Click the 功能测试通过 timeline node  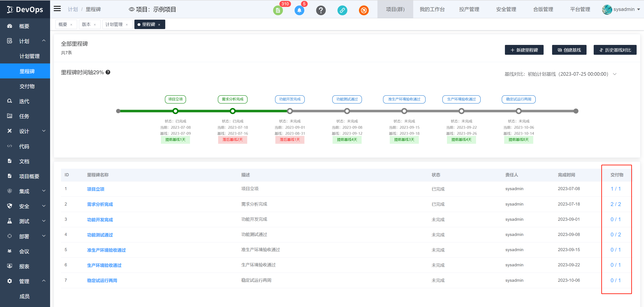pos(347,111)
